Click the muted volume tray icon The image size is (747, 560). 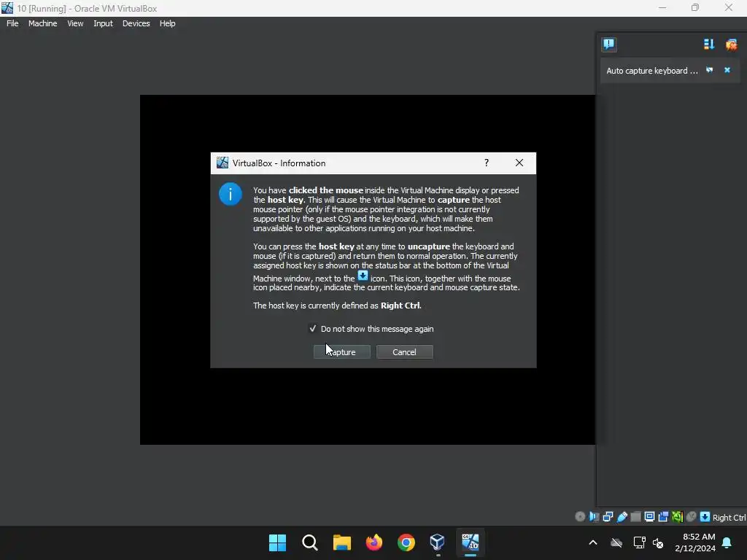(658, 542)
